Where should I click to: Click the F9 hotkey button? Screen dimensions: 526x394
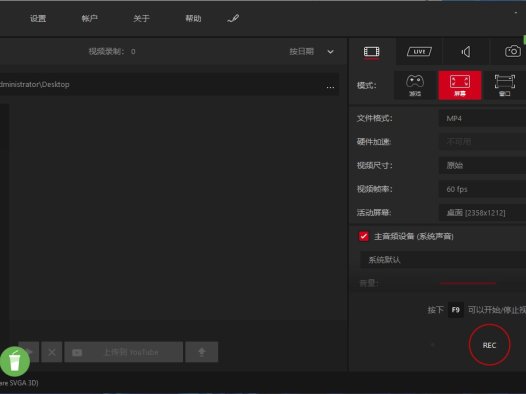tap(456, 310)
